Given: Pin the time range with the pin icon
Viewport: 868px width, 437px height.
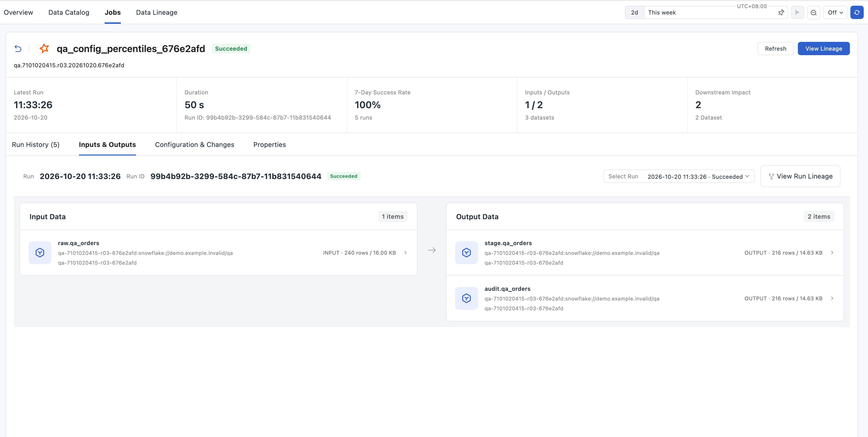Looking at the screenshot, I should click(781, 12).
